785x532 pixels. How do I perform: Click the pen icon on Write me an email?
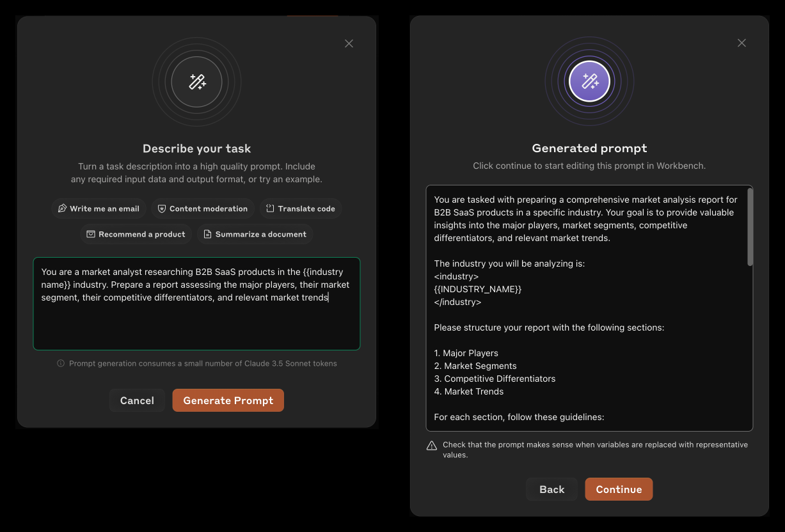point(62,208)
